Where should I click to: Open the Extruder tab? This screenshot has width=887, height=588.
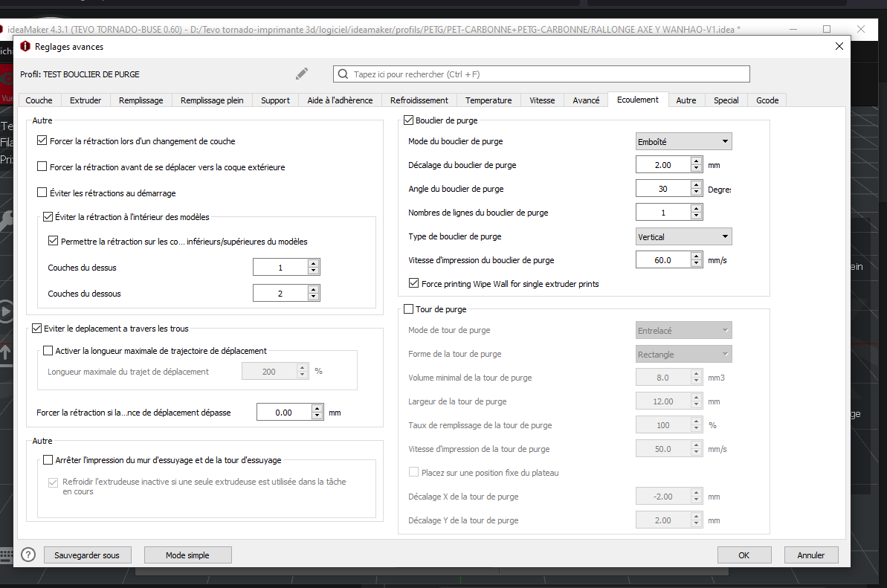(x=86, y=100)
